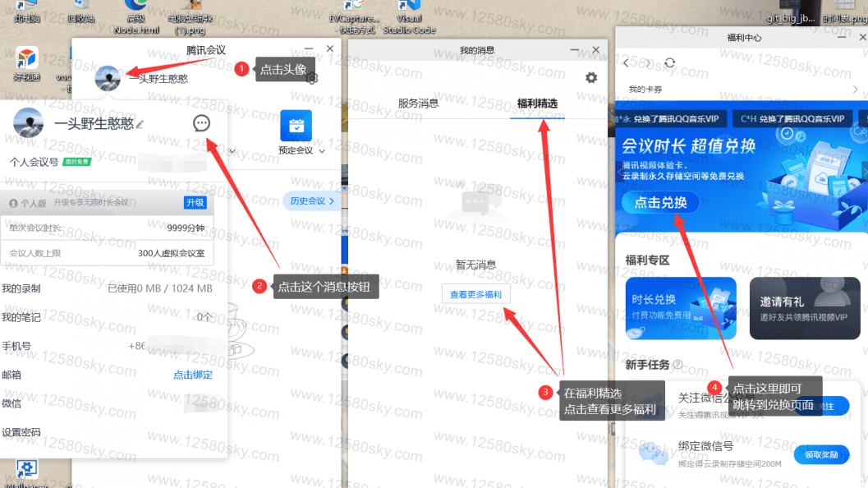Go back in 福利中心 window
Viewport: 868px width, 488px height.
(x=626, y=62)
